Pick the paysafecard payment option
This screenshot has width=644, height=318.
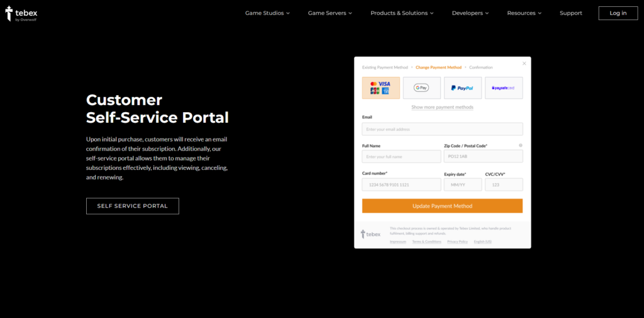tap(503, 88)
